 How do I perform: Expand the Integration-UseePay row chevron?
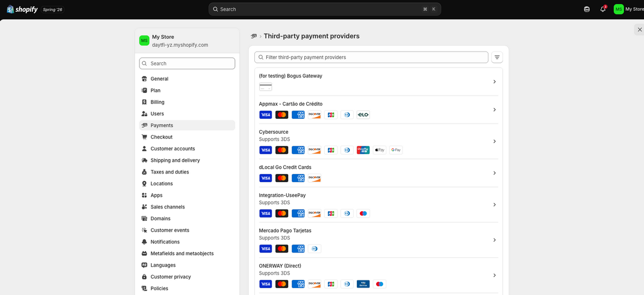[494, 205]
